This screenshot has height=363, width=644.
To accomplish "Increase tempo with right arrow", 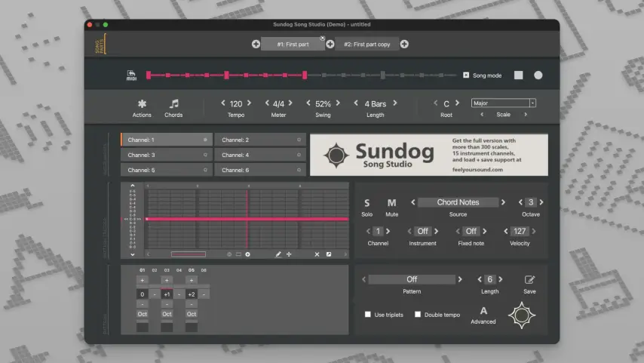I will pyautogui.click(x=253, y=103).
